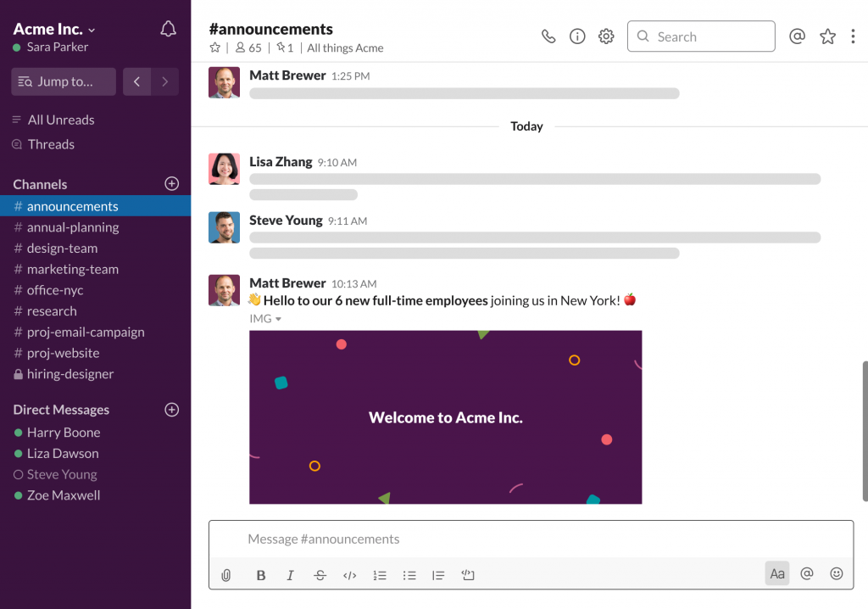Image resolution: width=868 pixels, height=609 pixels.
Task: Click into Message #announcements box
Action: click(531, 539)
